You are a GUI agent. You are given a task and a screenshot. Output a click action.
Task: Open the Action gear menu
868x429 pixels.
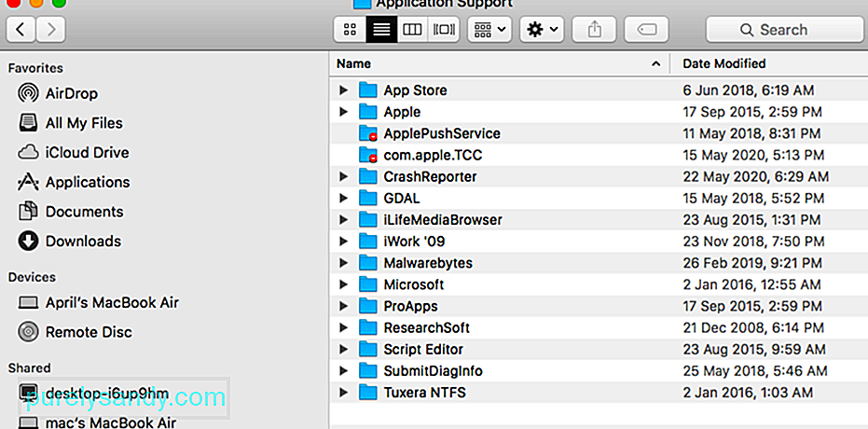click(x=542, y=29)
